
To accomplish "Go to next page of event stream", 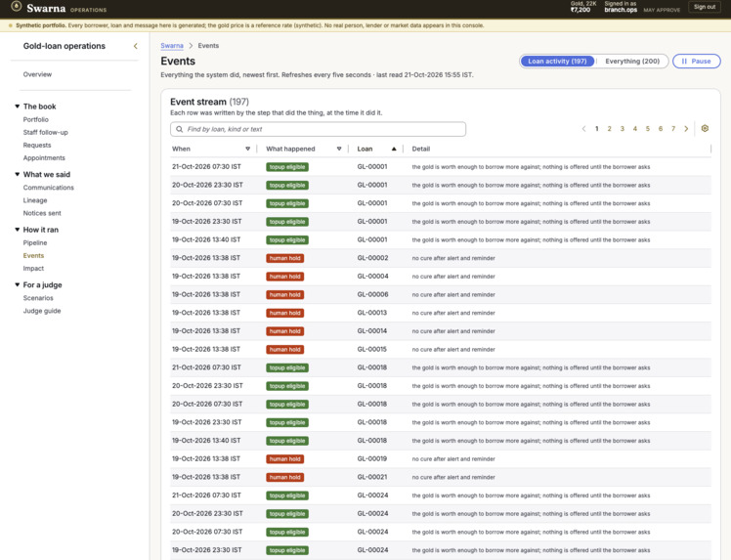I will click(686, 129).
